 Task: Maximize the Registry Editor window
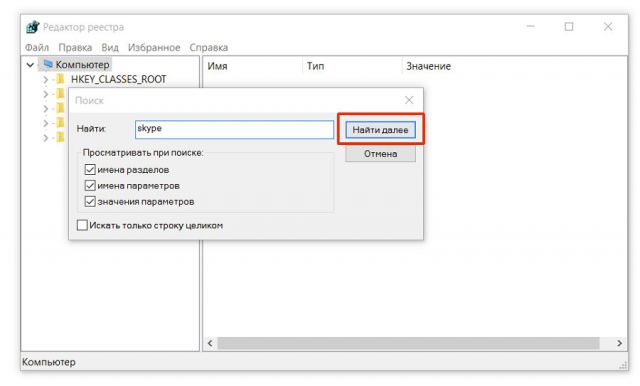tap(569, 27)
